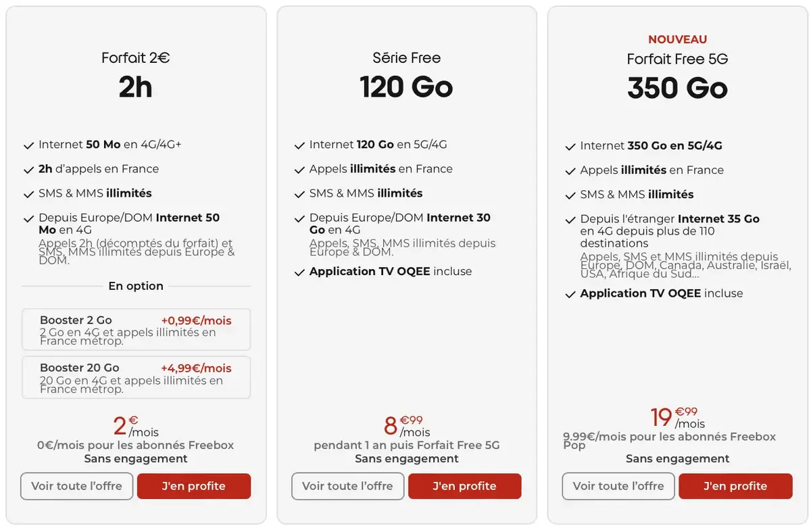Click the checkmark next to Internet 120 Go en 5G/4G
811x532 pixels.
(299, 144)
